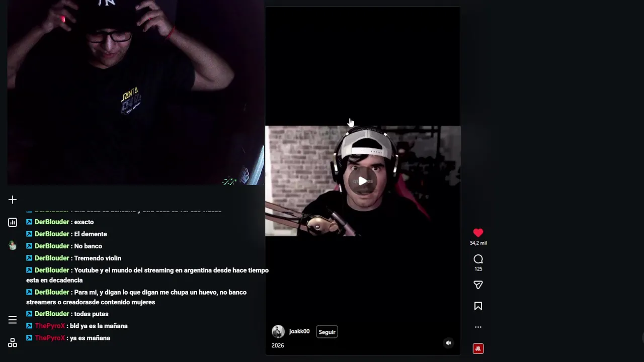Screen dimensions: 644x362
Task: Click ThePyroX's name on "ya es mañana"
Action: point(50,338)
